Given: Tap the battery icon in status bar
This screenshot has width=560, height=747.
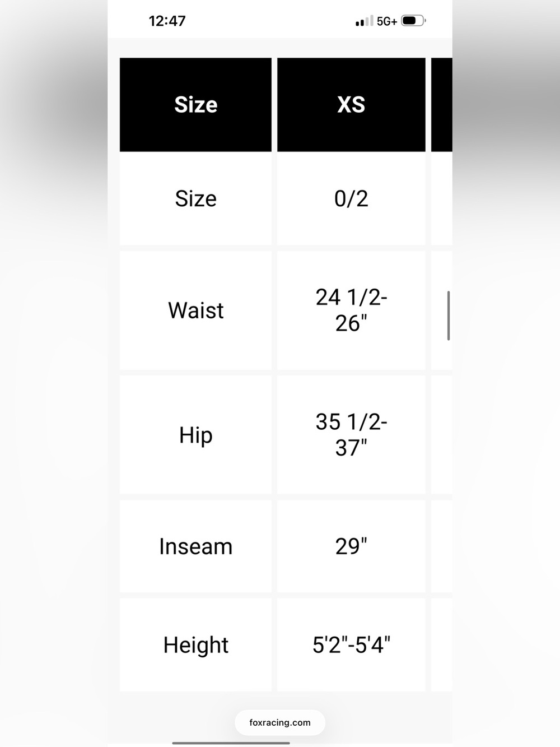Looking at the screenshot, I should coord(413,21).
